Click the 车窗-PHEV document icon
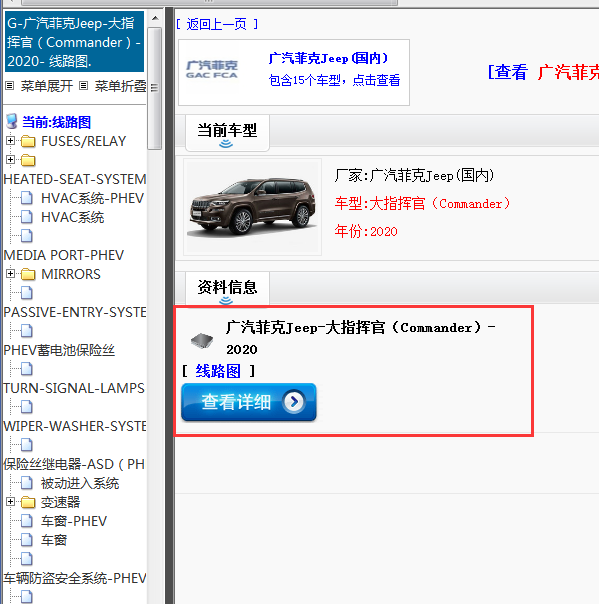This screenshot has width=599, height=604. 27,521
